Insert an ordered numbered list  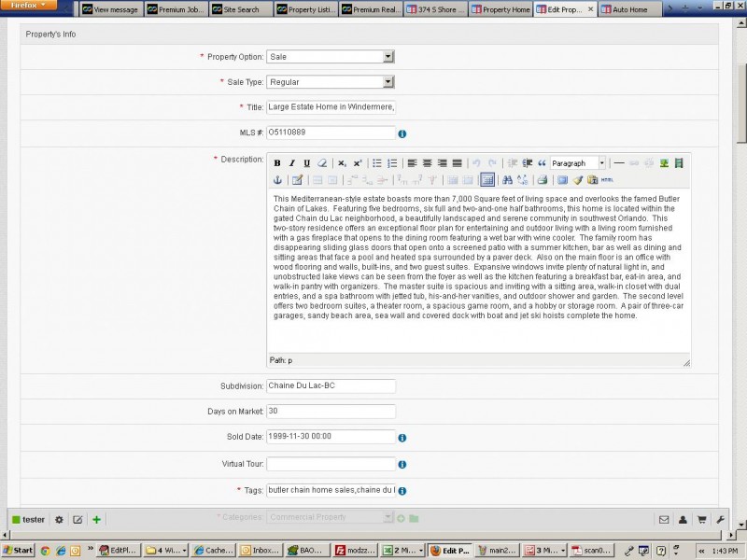[392, 163]
